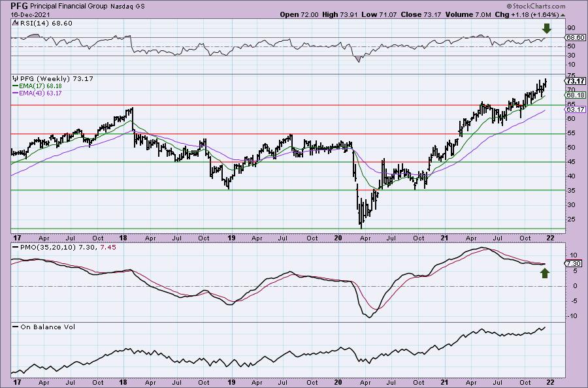Click the 73.17 price tag on the right axis
The image size is (588, 388).
[576, 82]
